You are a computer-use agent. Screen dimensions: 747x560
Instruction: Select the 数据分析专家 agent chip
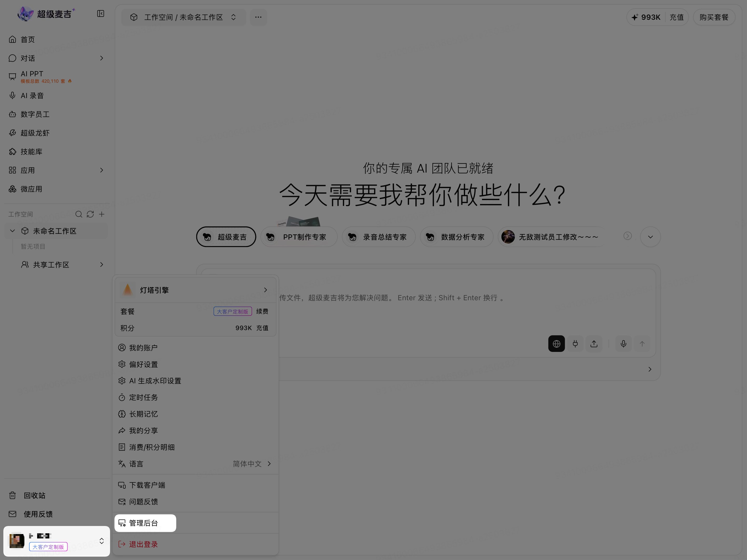pyautogui.click(x=457, y=237)
